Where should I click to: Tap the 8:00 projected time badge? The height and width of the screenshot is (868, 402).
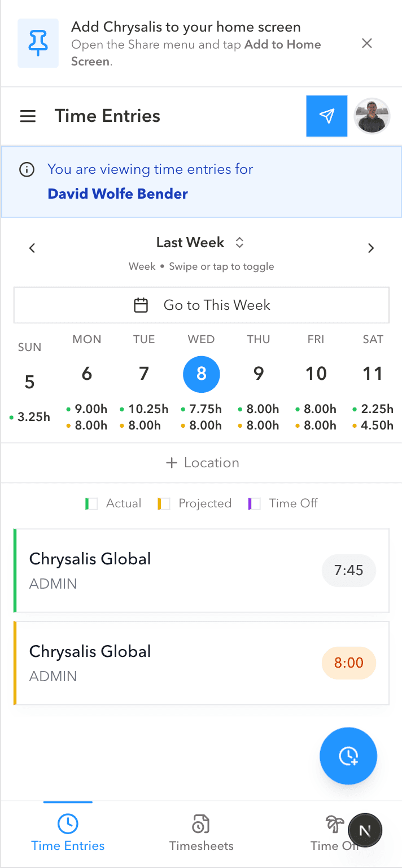tap(348, 663)
